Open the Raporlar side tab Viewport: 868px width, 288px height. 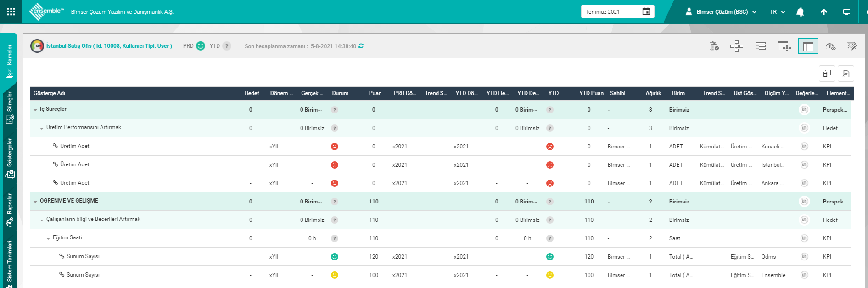click(x=9, y=210)
